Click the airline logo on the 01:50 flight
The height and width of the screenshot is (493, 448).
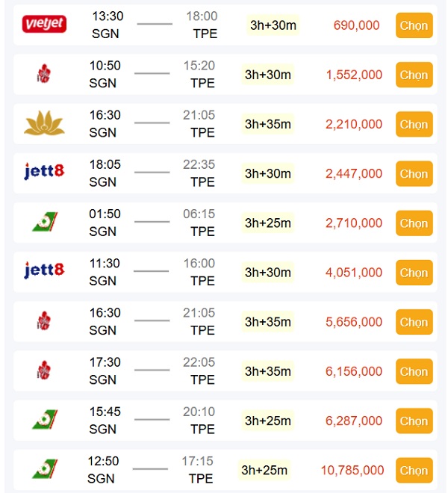tap(45, 222)
